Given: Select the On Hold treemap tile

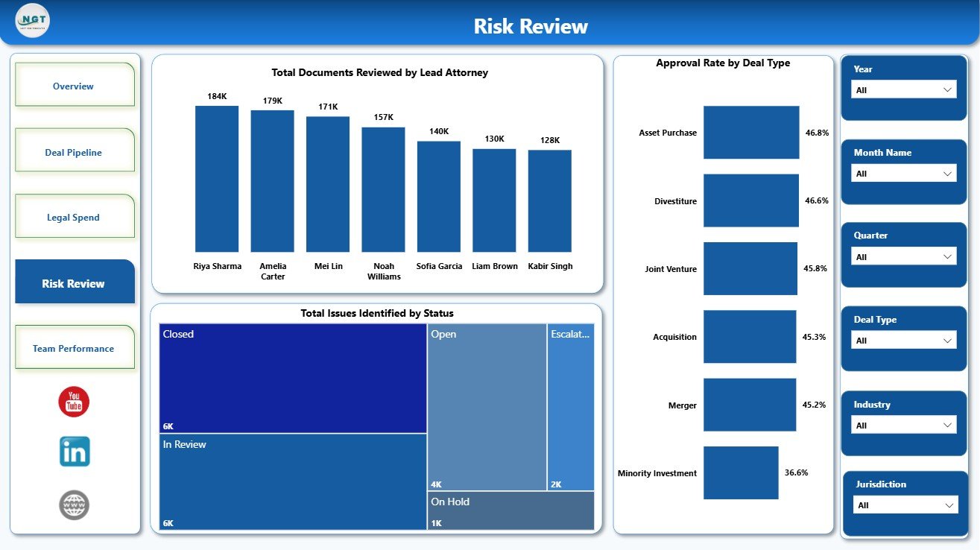Looking at the screenshot, I should point(511,511).
